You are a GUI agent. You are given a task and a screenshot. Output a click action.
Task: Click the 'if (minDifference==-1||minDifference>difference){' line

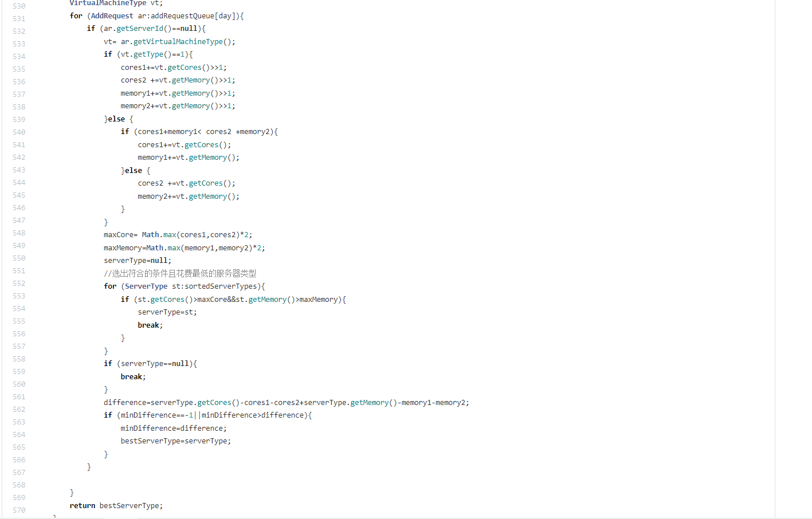tap(208, 415)
